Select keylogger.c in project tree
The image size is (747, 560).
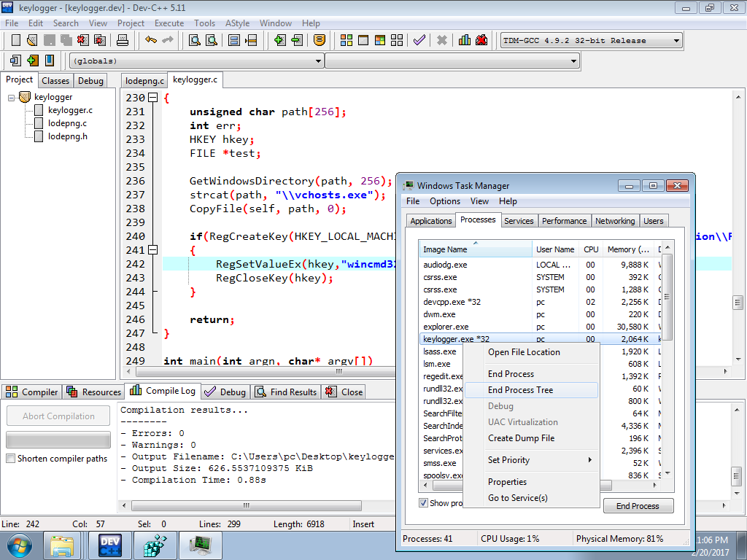(x=71, y=110)
